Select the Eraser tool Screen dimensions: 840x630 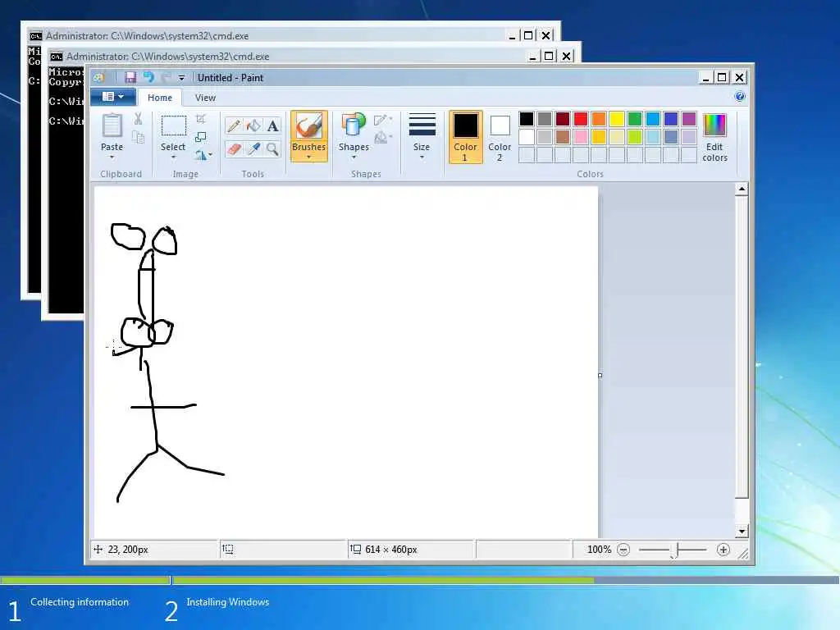point(234,149)
